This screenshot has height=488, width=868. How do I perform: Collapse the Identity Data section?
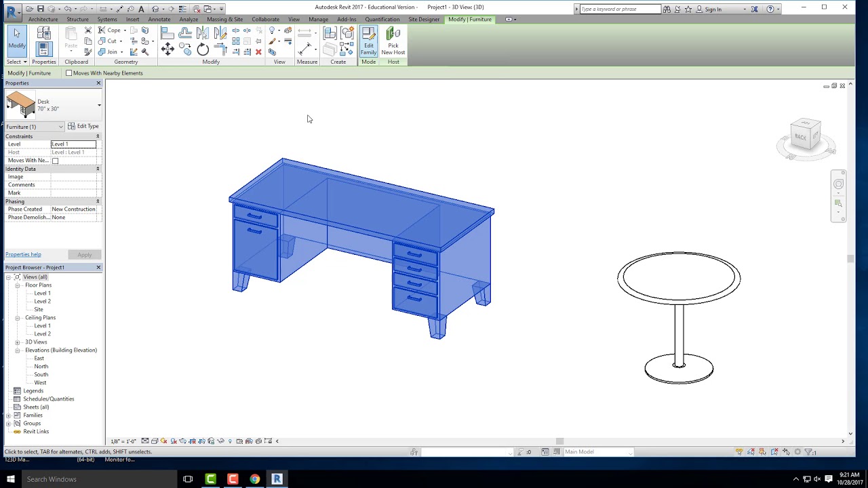[x=98, y=169]
